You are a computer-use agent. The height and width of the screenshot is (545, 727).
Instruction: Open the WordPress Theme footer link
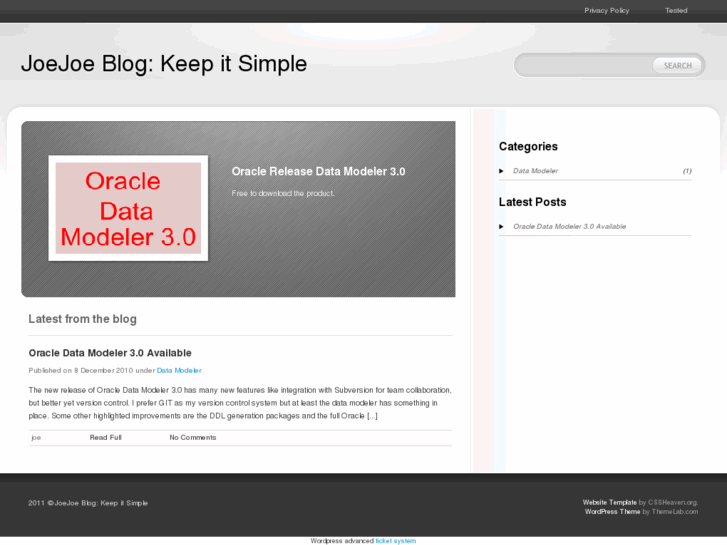coord(612,512)
